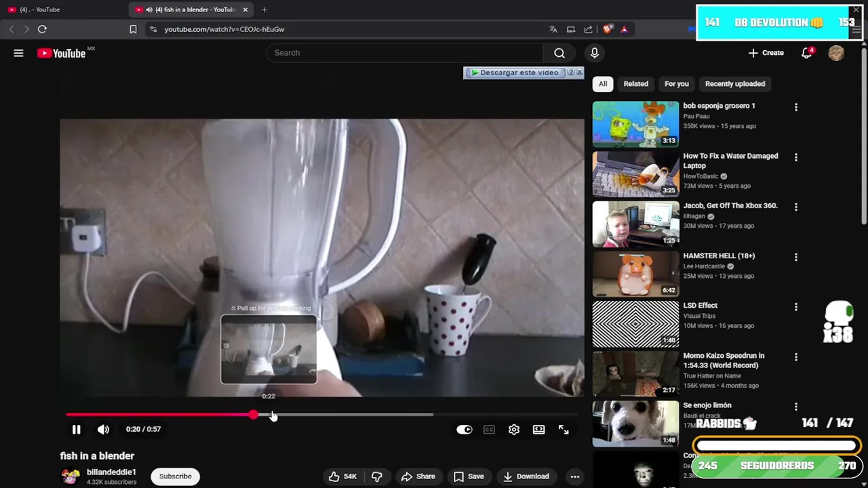Reload the page
The height and width of the screenshot is (488, 868).
point(42,29)
